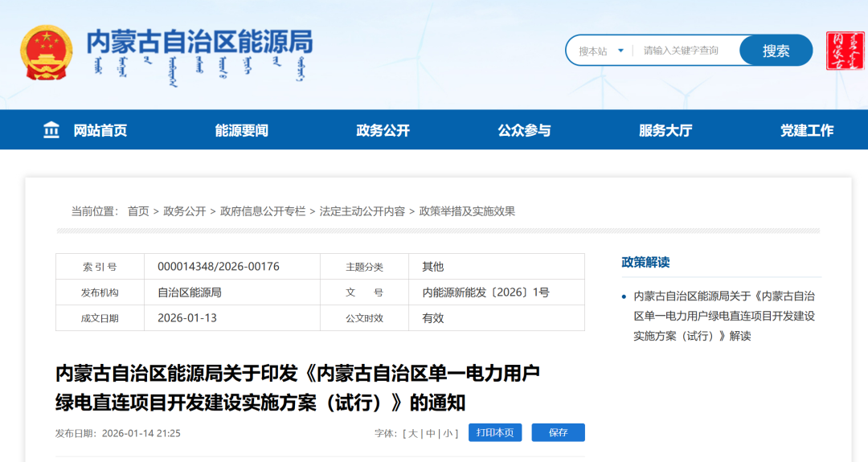Open 政府信息公开专栏 breadcrumb link
The image size is (868, 462).
(262, 211)
